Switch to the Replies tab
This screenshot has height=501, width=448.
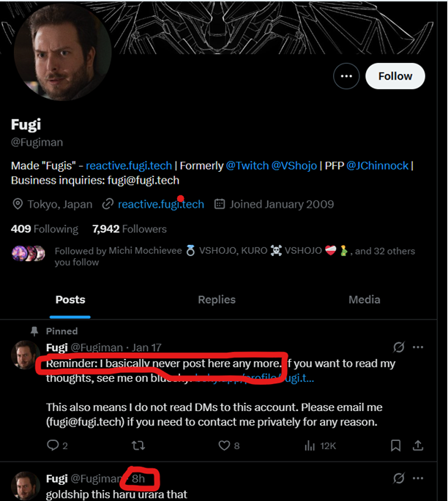(x=217, y=299)
